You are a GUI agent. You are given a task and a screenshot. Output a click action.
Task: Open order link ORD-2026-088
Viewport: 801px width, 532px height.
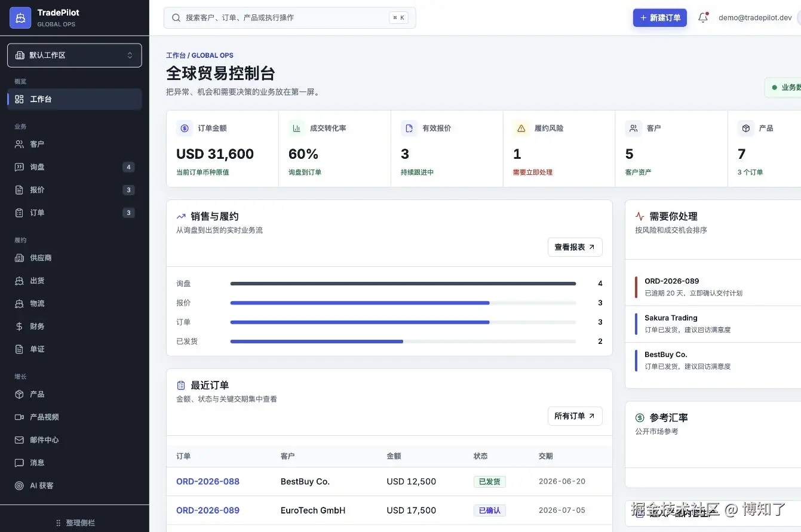[208, 481]
